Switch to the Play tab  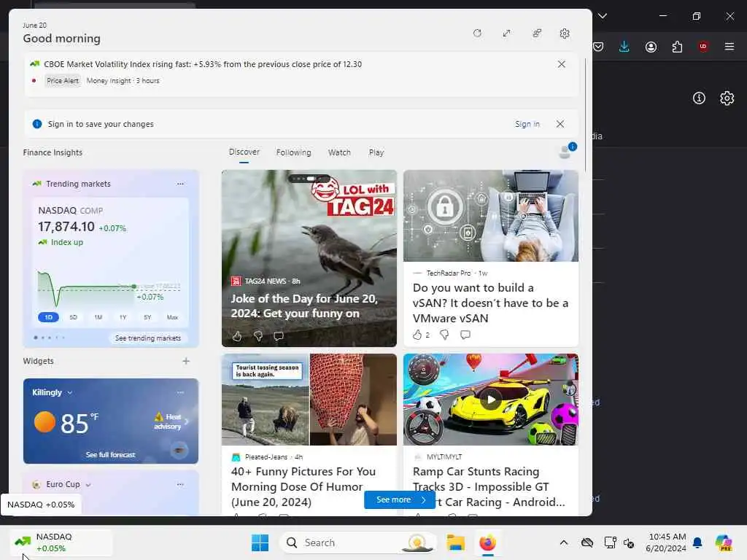[x=376, y=152]
